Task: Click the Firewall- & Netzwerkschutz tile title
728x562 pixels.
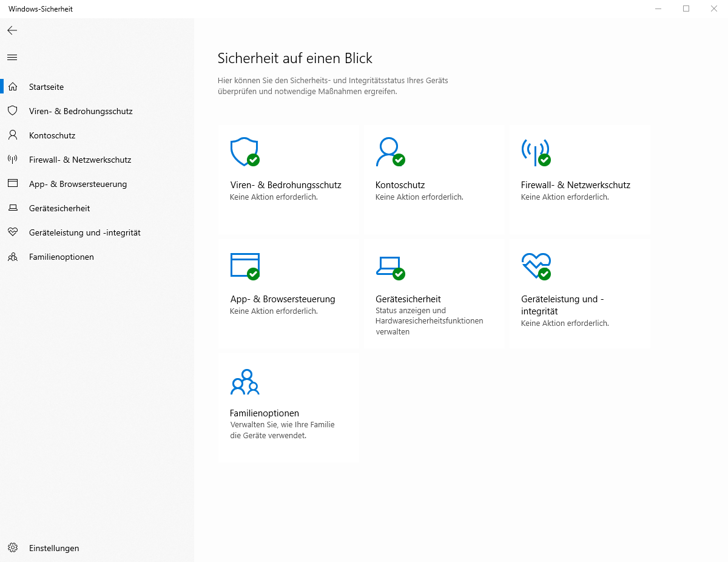Action: (x=576, y=185)
